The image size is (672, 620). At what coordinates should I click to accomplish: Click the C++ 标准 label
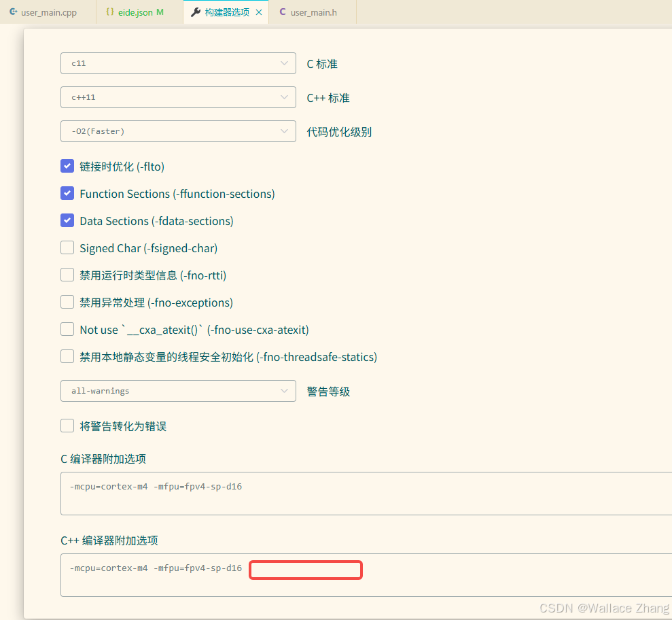click(x=328, y=98)
